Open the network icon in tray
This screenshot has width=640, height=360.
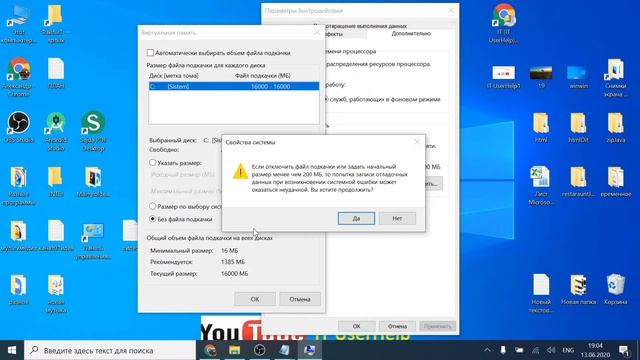(535, 350)
